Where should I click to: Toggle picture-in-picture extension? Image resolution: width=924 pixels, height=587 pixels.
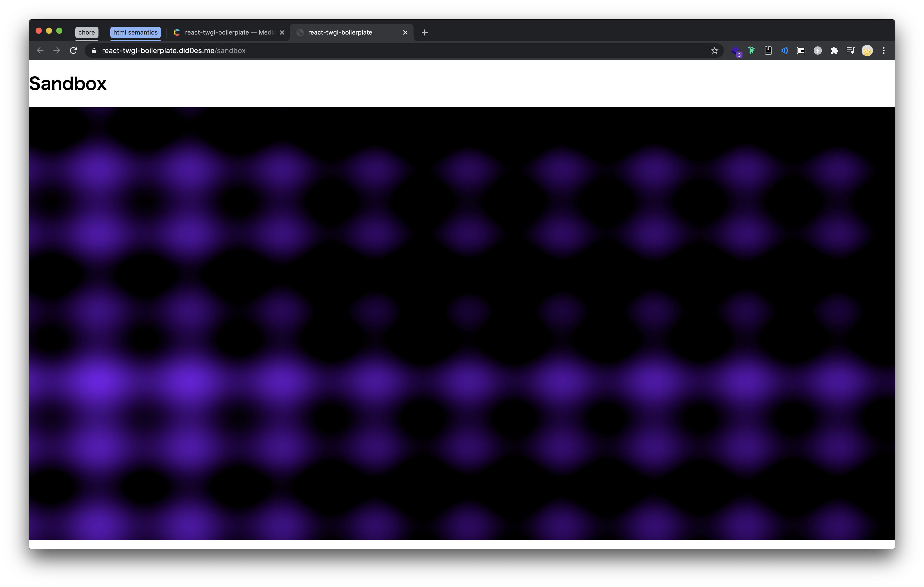tap(801, 51)
